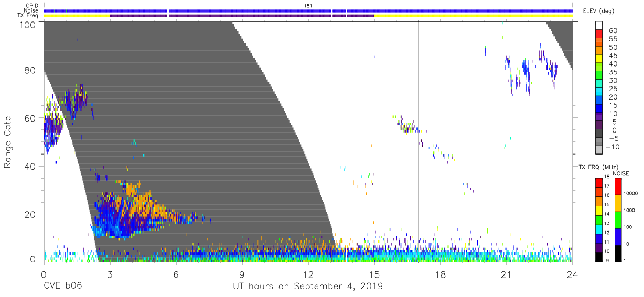Screen dimensions: 644x297
Task: Click the 100 tick on the Range Gate axis
Action: (x=27, y=24)
